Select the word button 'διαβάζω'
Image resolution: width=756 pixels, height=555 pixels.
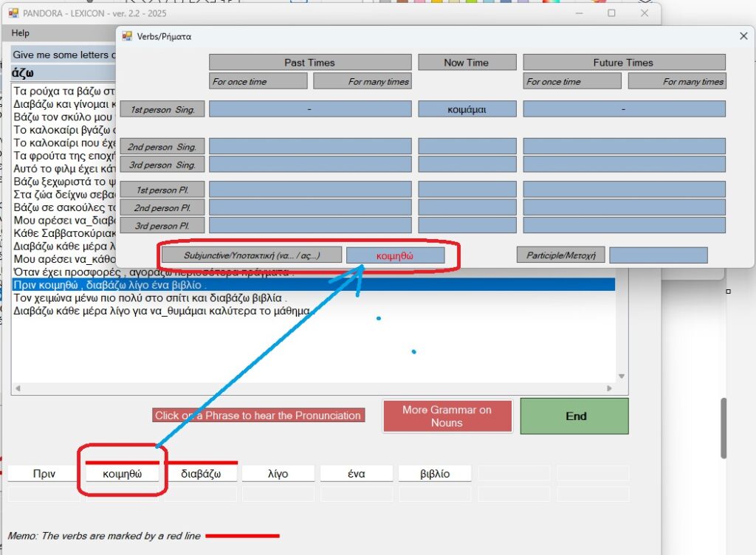tap(201, 474)
